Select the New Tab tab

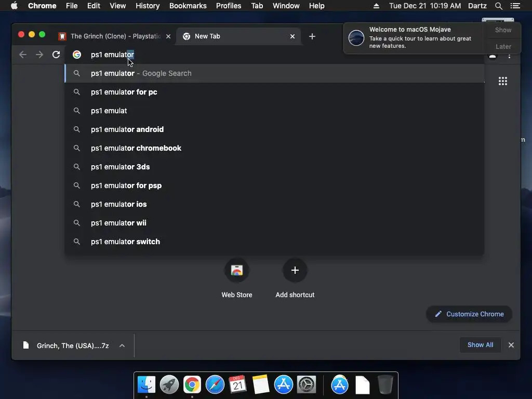(238, 36)
